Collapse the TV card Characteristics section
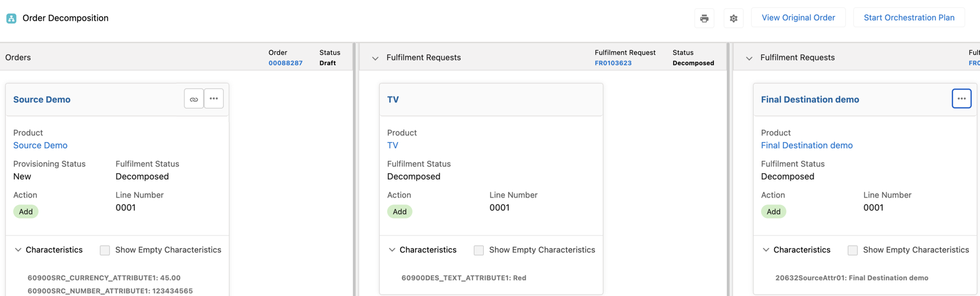Viewport: 980px width, 296px height. point(392,250)
